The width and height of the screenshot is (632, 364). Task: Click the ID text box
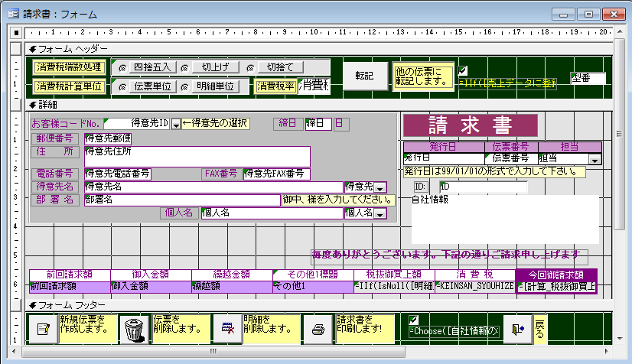point(484,187)
